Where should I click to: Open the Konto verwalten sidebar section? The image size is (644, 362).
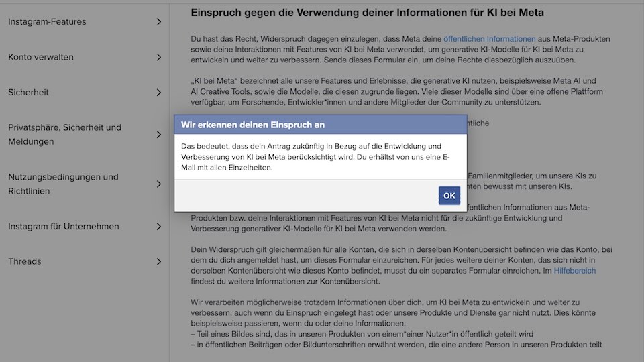41,57
